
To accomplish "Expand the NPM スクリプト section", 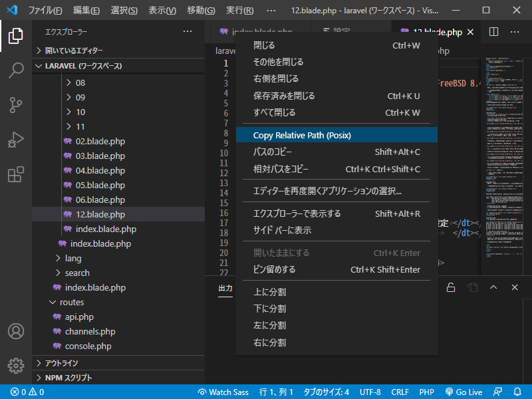I will pyautogui.click(x=68, y=378).
